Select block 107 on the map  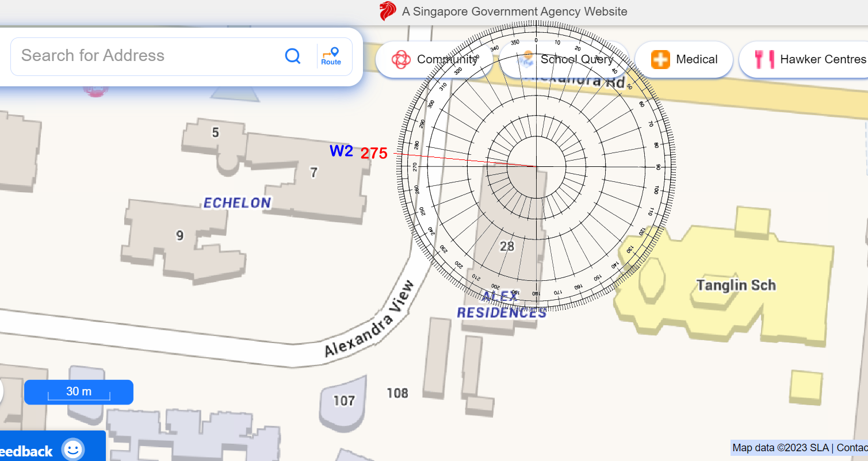[x=344, y=400]
